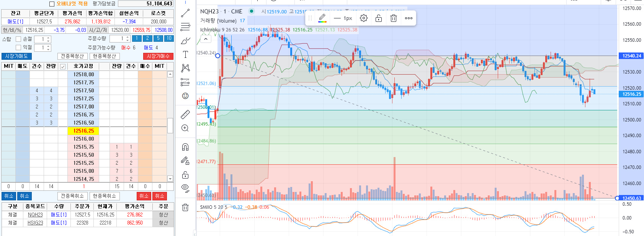The height and width of the screenshot is (236, 644).
Task: Click the zoom in magnifier tool
Action: (x=185, y=128)
